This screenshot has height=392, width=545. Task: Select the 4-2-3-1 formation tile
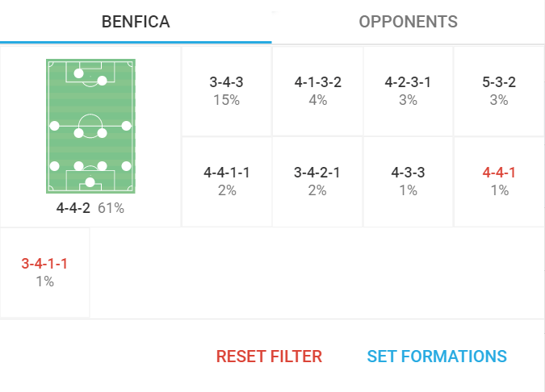[x=408, y=90]
